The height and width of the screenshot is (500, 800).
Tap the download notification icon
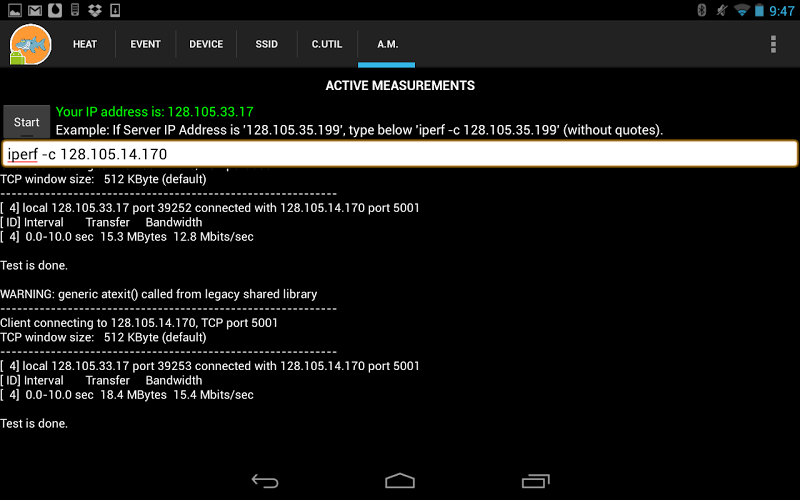[115, 10]
